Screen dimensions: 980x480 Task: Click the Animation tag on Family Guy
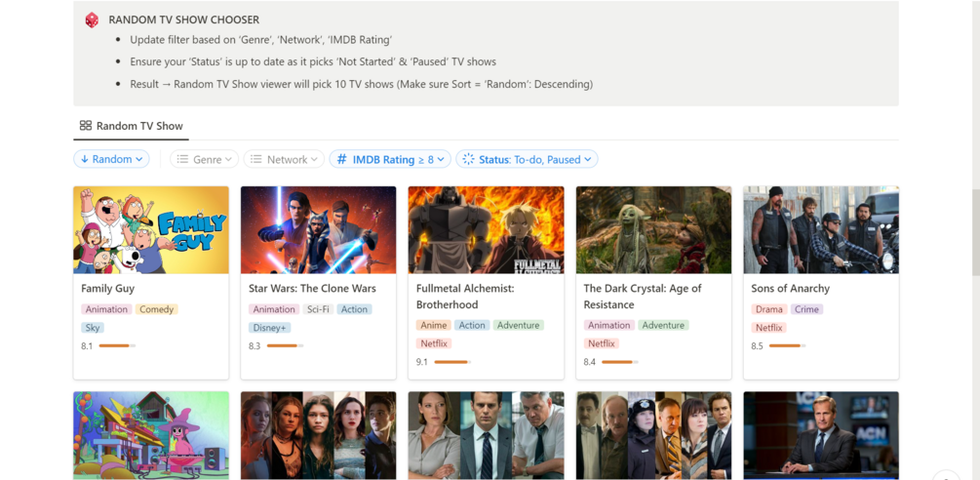click(106, 309)
